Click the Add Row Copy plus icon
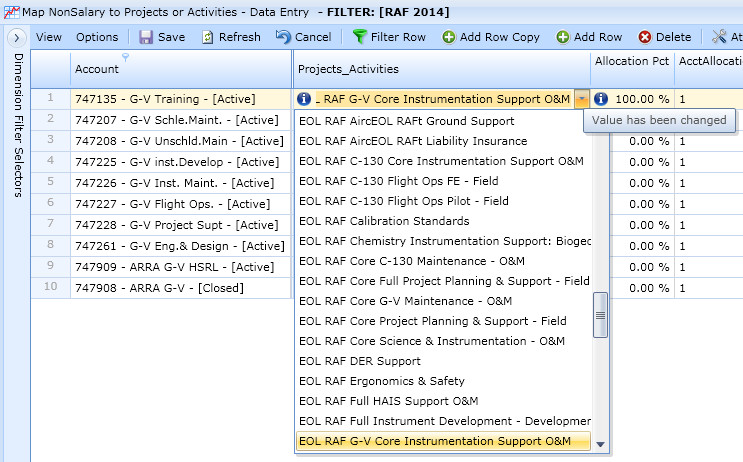Screen dimensions: 743x462 click(449, 37)
